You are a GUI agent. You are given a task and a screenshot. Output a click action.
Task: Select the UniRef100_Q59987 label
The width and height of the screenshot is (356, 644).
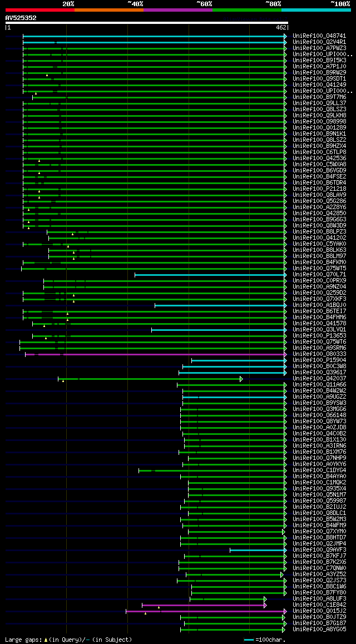click(319, 501)
